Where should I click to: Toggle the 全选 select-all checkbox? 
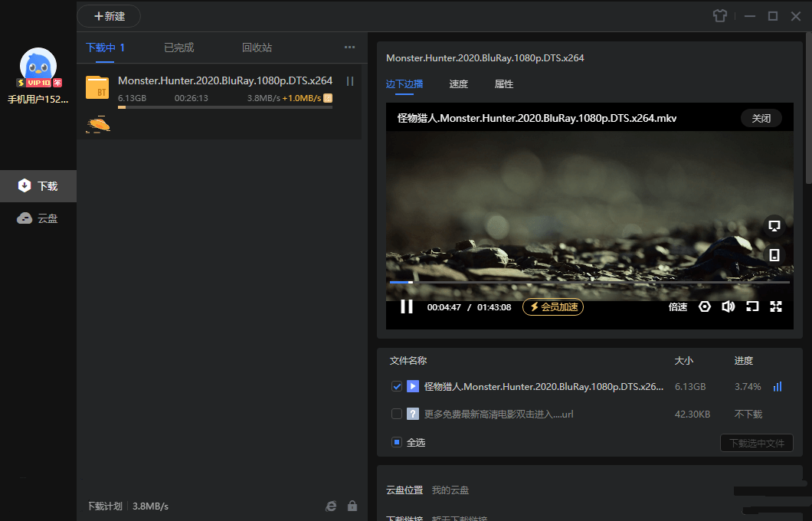click(x=397, y=442)
